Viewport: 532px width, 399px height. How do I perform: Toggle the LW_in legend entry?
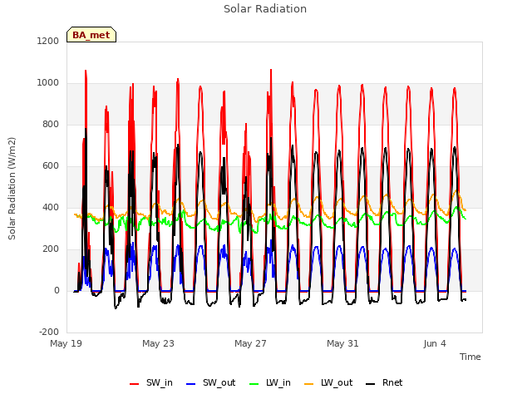[x=269, y=382]
